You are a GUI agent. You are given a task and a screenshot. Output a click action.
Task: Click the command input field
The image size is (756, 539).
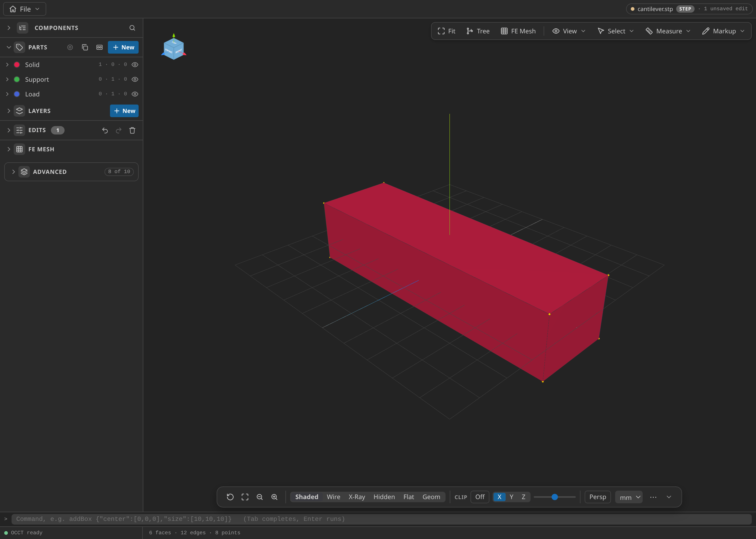(x=381, y=519)
